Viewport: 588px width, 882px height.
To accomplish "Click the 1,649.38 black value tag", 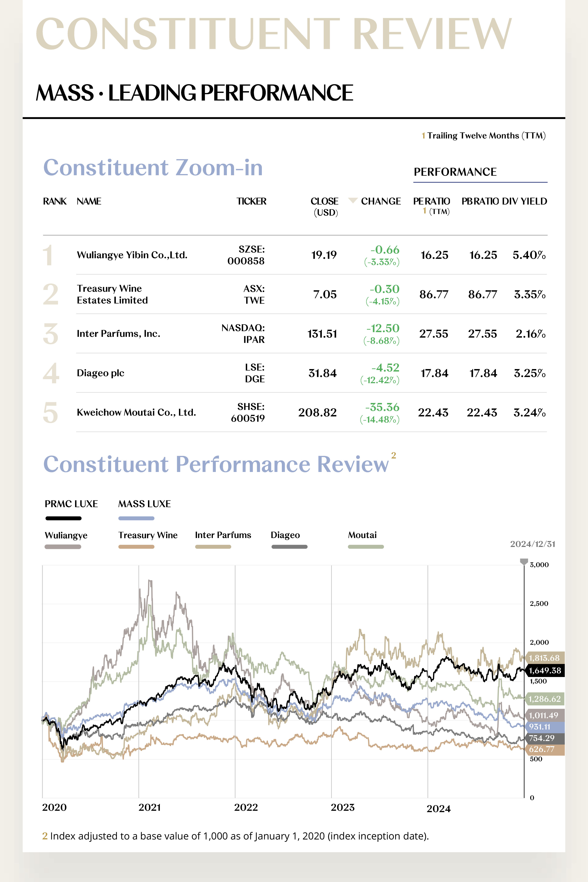I will coord(544,671).
